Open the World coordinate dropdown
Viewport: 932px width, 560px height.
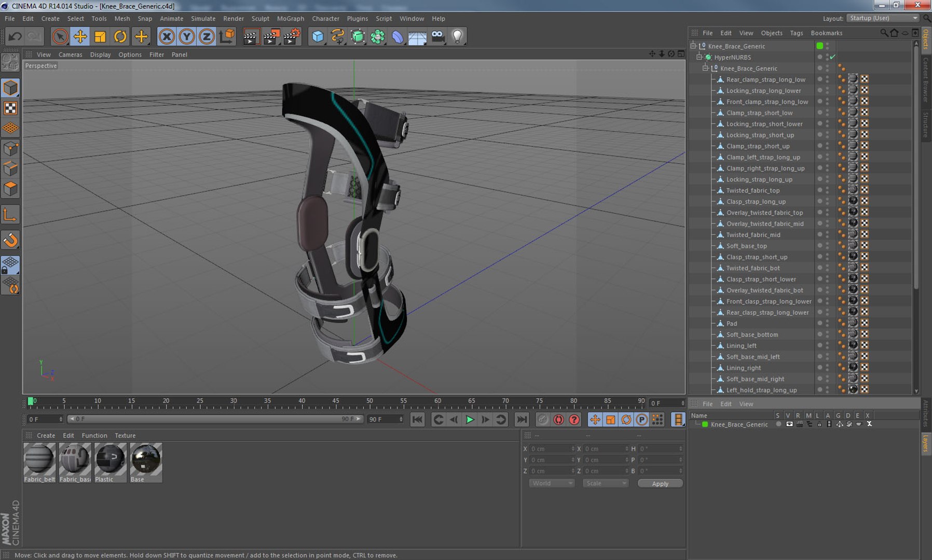coord(552,483)
